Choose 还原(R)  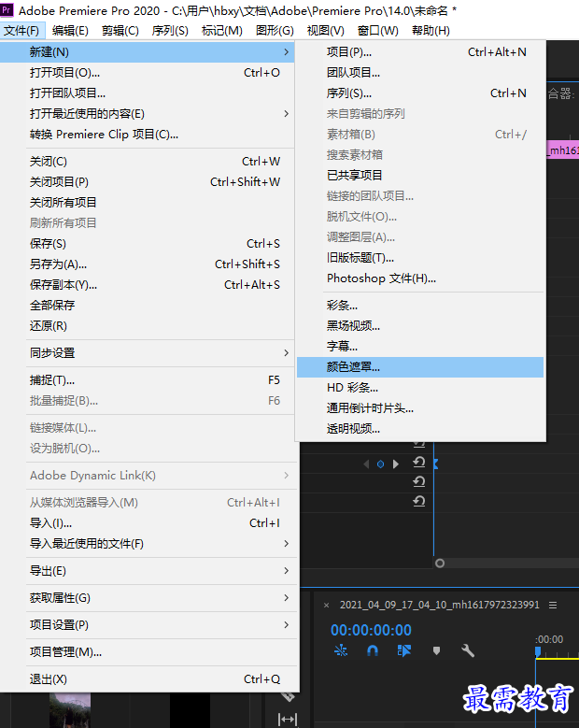[148, 326]
